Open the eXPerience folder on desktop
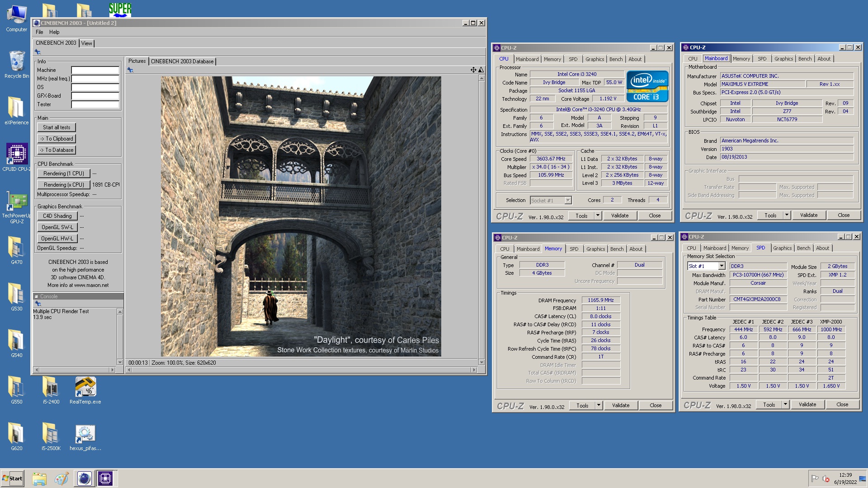 click(x=16, y=111)
